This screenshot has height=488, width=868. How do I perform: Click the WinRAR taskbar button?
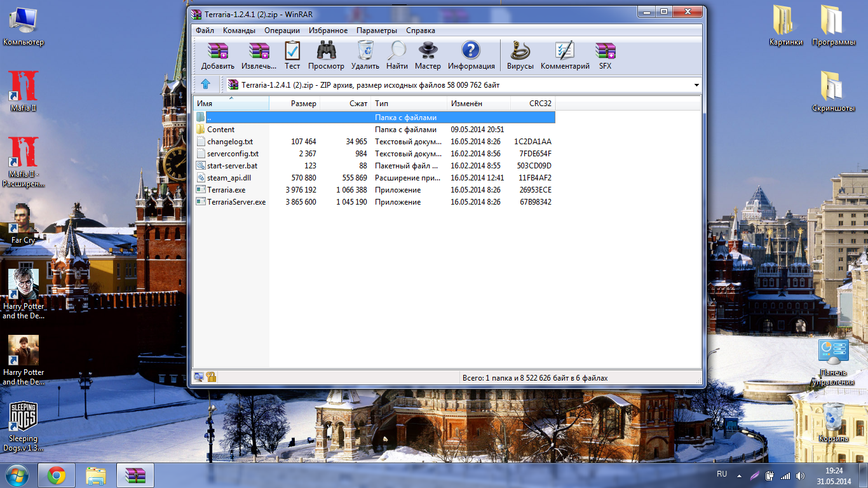(x=135, y=475)
